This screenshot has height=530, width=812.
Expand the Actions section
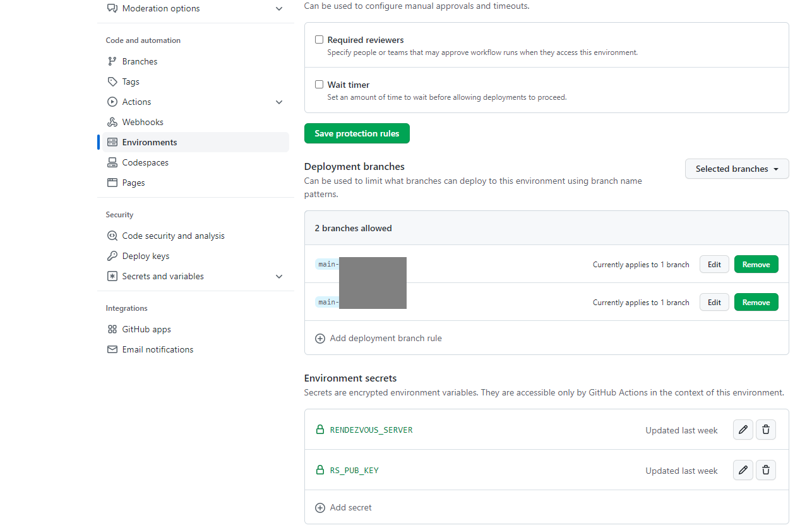(x=278, y=102)
